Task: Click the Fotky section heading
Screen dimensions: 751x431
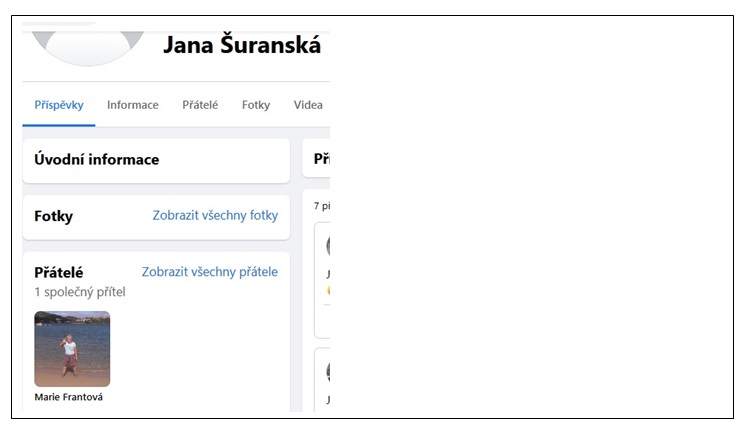Action: [x=54, y=216]
